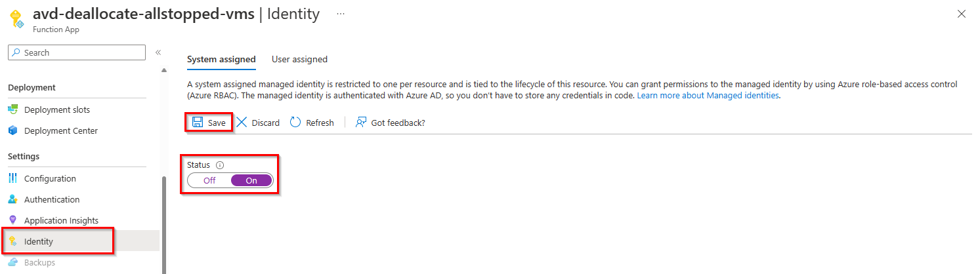Screen dimensions: 980x274
Task: Click the Discard X icon
Action: (x=242, y=123)
